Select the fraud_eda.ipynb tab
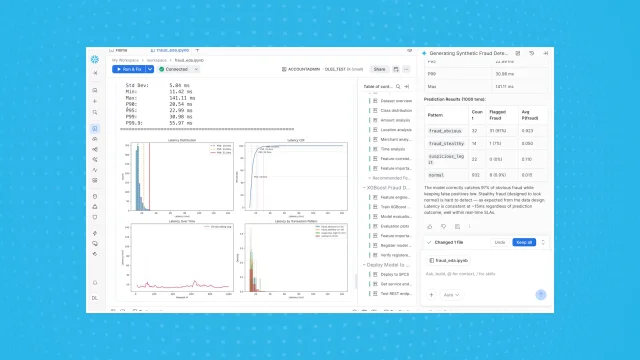The height and width of the screenshot is (360, 640). (170, 50)
